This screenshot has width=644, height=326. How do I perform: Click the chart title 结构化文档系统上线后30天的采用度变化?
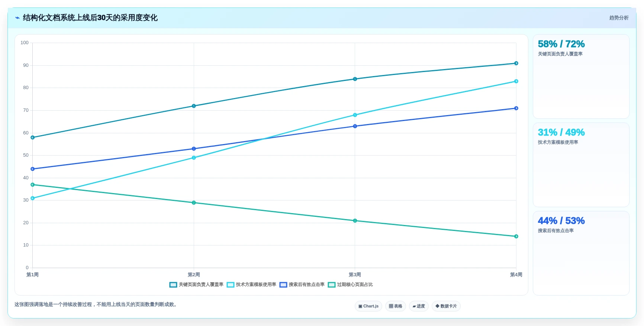pos(90,18)
